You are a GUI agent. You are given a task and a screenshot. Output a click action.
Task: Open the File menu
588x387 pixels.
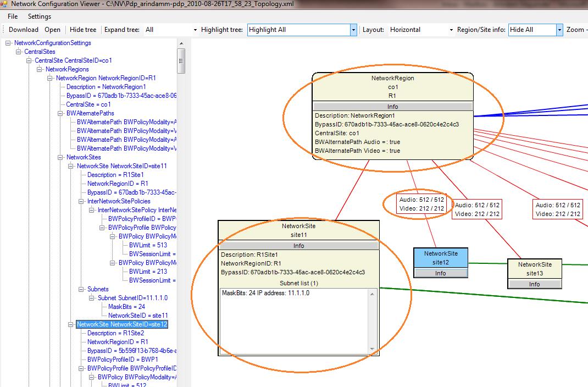(x=13, y=16)
